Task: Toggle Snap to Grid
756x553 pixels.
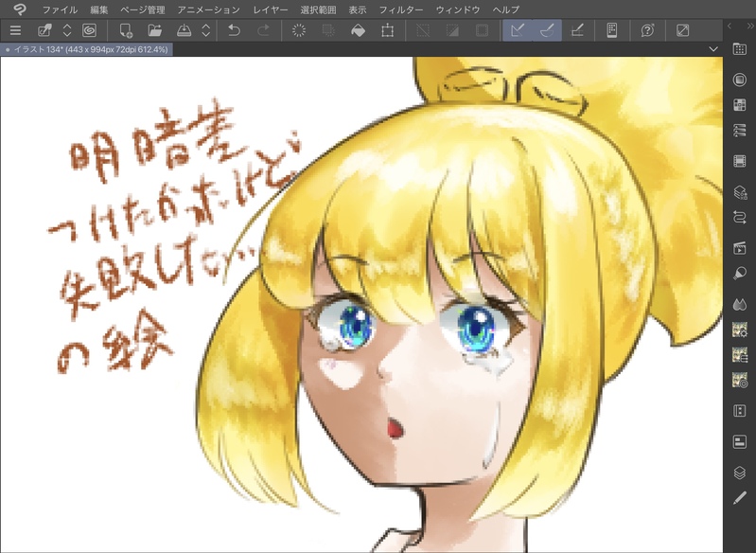Action: click(577, 30)
